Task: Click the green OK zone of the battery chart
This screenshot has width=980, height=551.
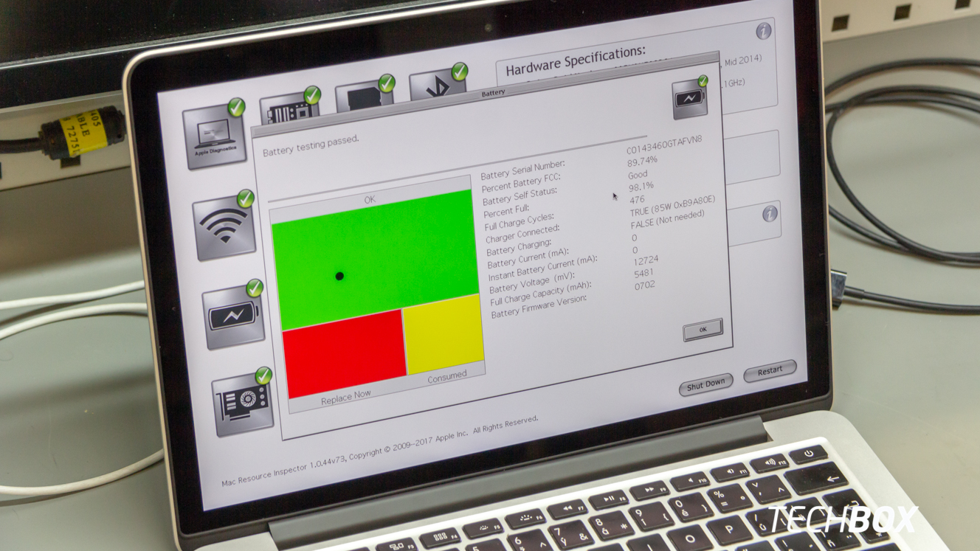Action: 376,258
